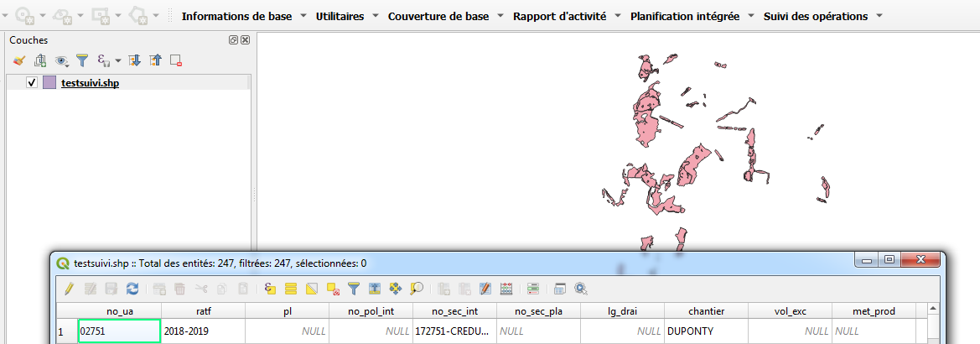
Task: Float the Couches panel with the undock icon
Action: pos(234,40)
